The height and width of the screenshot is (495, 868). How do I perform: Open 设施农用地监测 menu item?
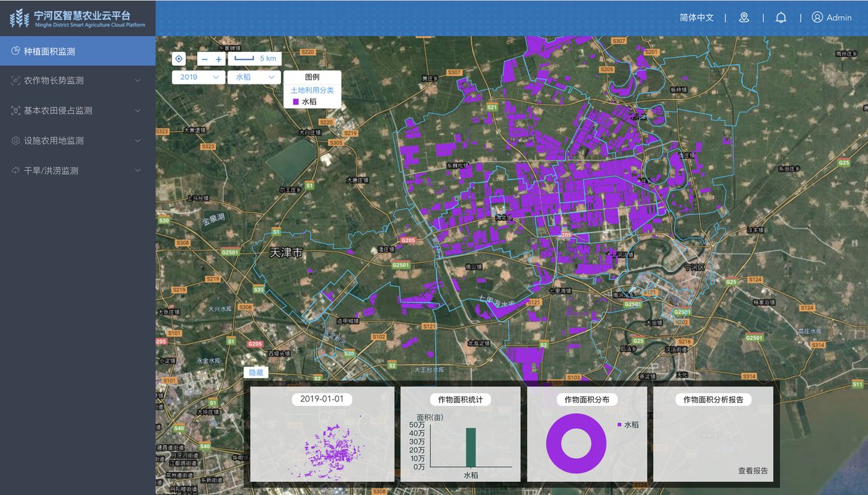pos(77,141)
